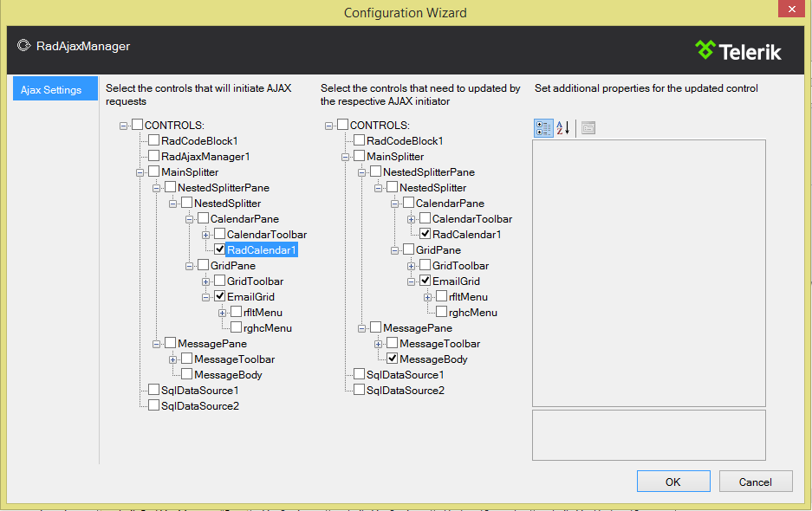Collapse GridPane in initiators tree
This screenshot has height=511, width=812.
click(190, 266)
